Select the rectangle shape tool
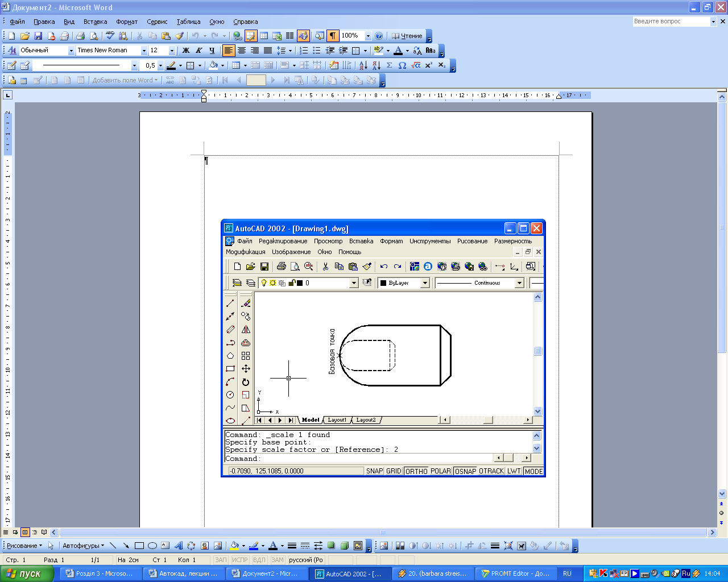728x582 pixels. 139,546
